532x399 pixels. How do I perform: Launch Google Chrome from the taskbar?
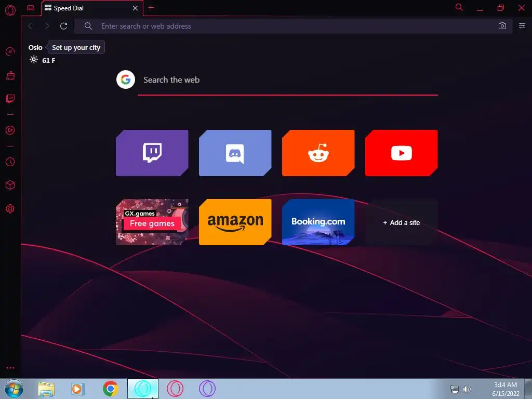click(111, 389)
